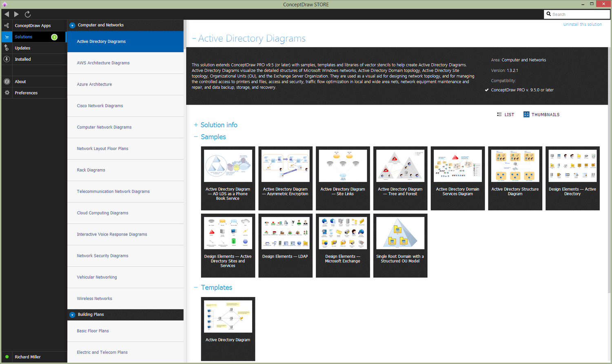Screen dimensions: 612x364
Task: Collapse the Computer and Networks category
Action: tap(72, 25)
